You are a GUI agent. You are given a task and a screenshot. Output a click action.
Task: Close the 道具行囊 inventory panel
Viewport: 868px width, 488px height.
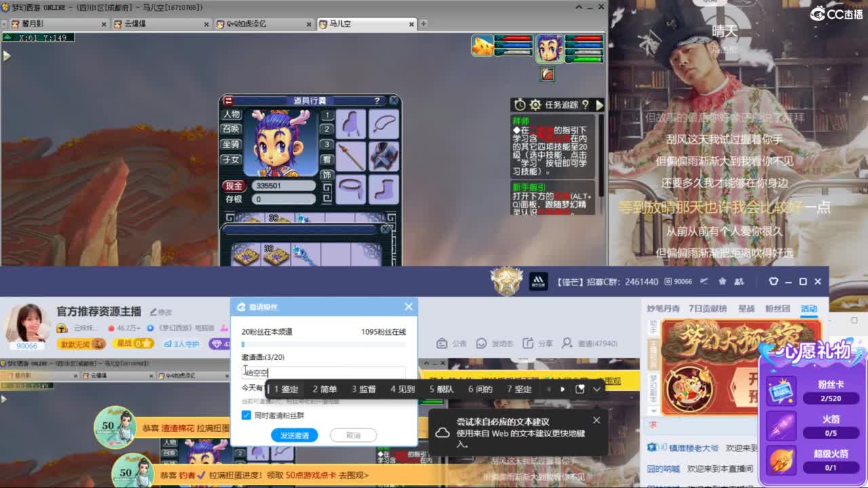pyautogui.click(x=393, y=100)
